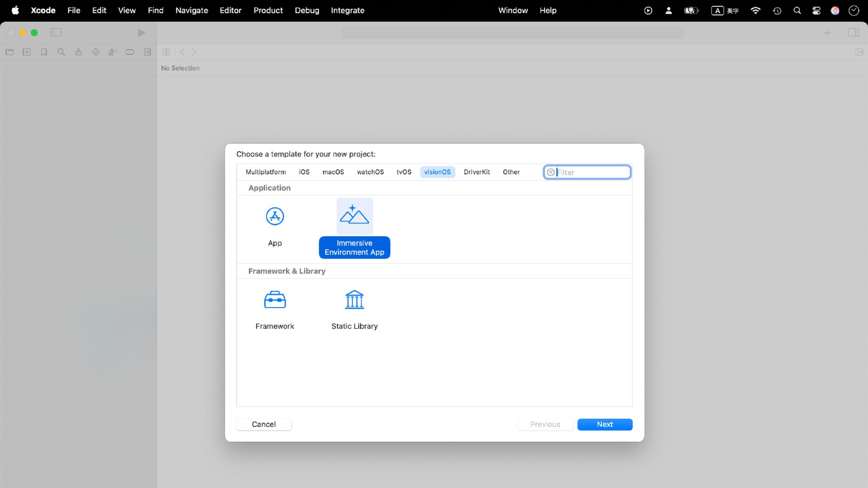The height and width of the screenshot is (488, 868).
Task: Open the bookmark navigator
Action: point(44,52)
